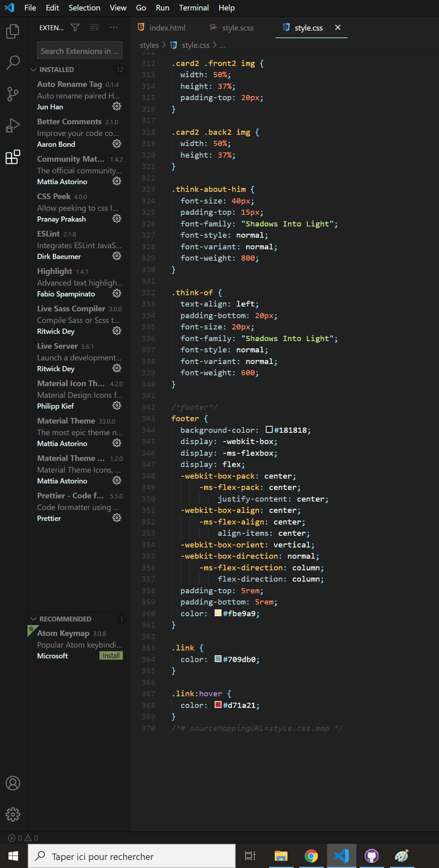439x868 pixels.
Task: Open manage gear for Material Theme Icons 1.2.0
Action: tap(117, 480)
